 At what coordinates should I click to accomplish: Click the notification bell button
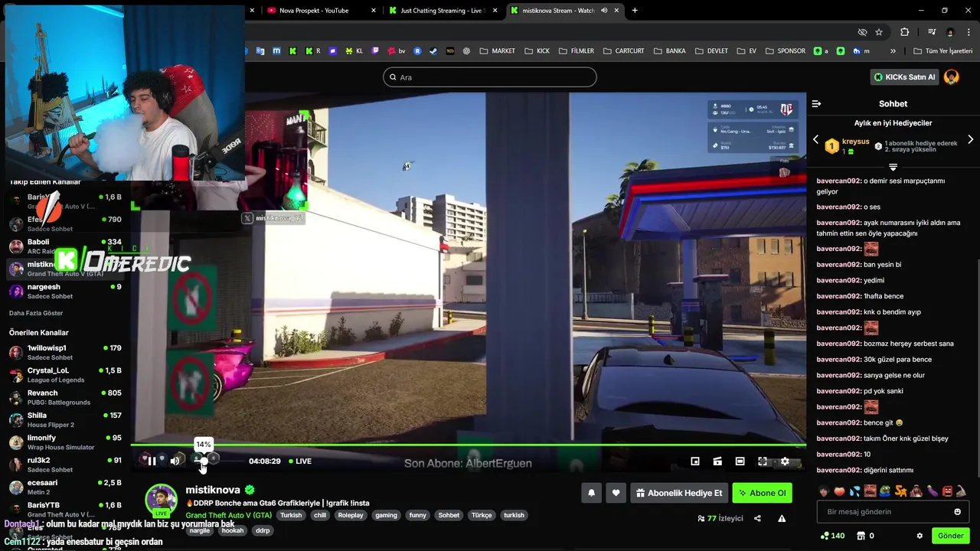(591, 493)
